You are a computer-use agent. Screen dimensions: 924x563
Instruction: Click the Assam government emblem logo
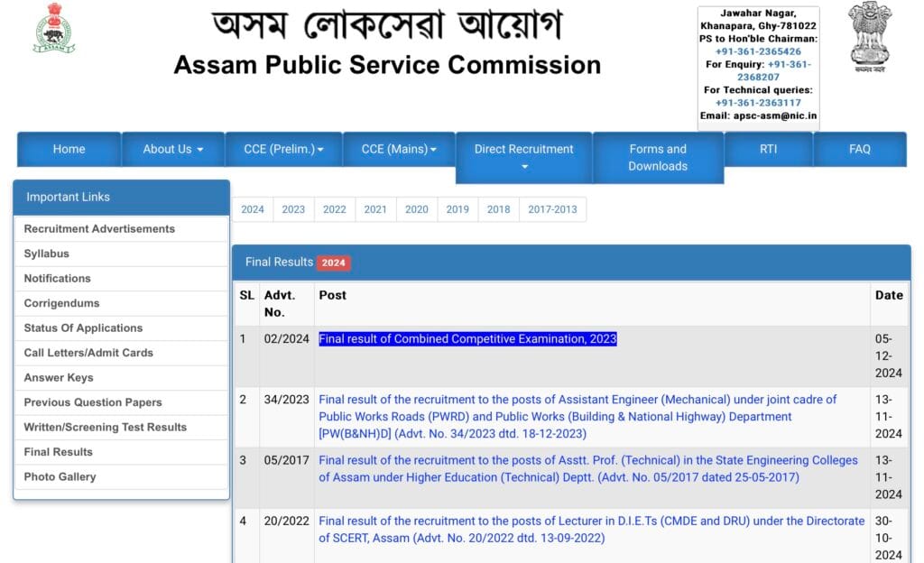point(53,28)
